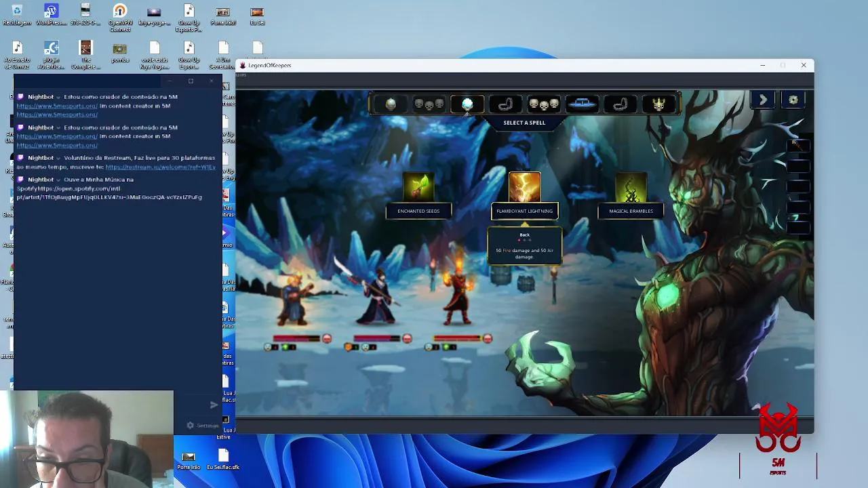The image size is (868, 488).
Task: Click the blonde dwarf hero's red health bar
Action: 297,338
